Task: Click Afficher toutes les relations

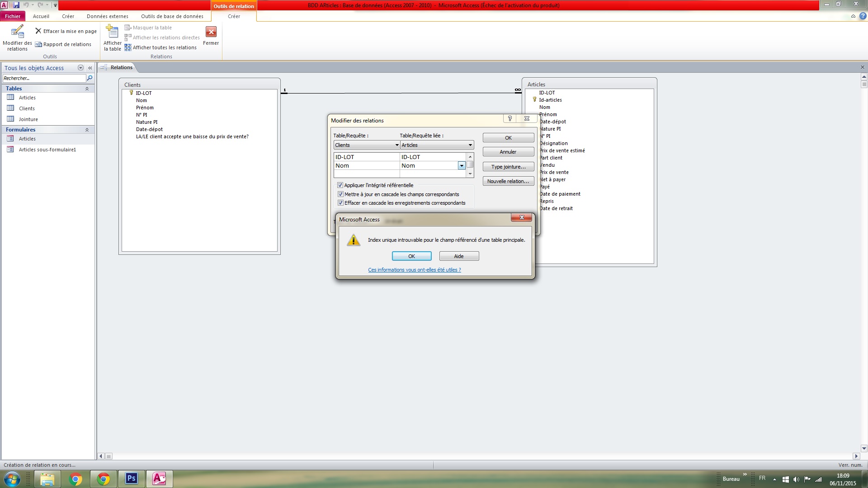Action: pyautogui.click(x=160, y=47)
